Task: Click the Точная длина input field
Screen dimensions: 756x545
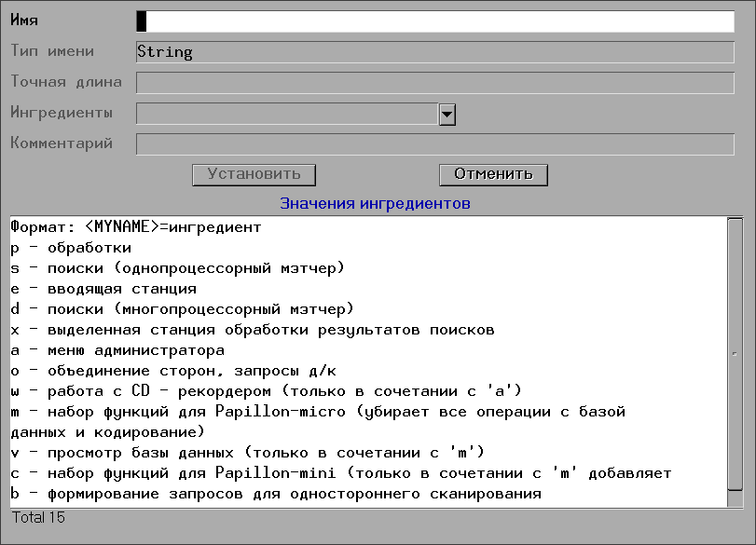Action: (x=435, y=83)
